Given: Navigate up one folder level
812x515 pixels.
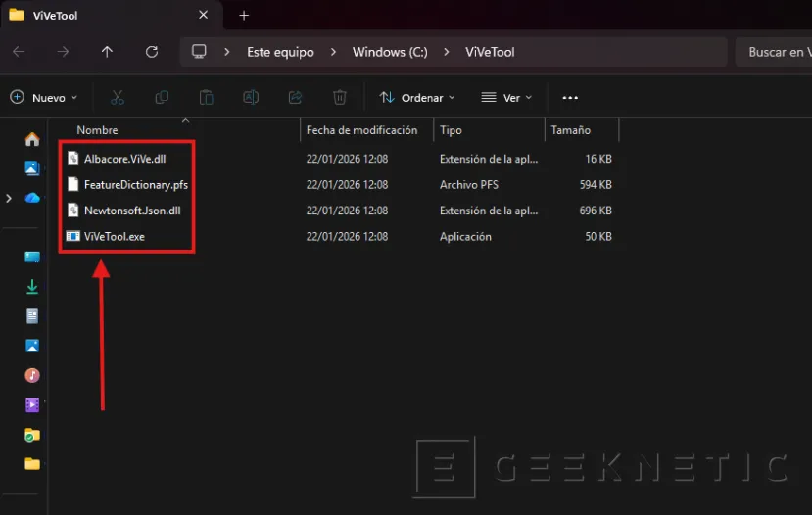Looking at the screenshot, I should pyautogui.click(x=107, y=52).
